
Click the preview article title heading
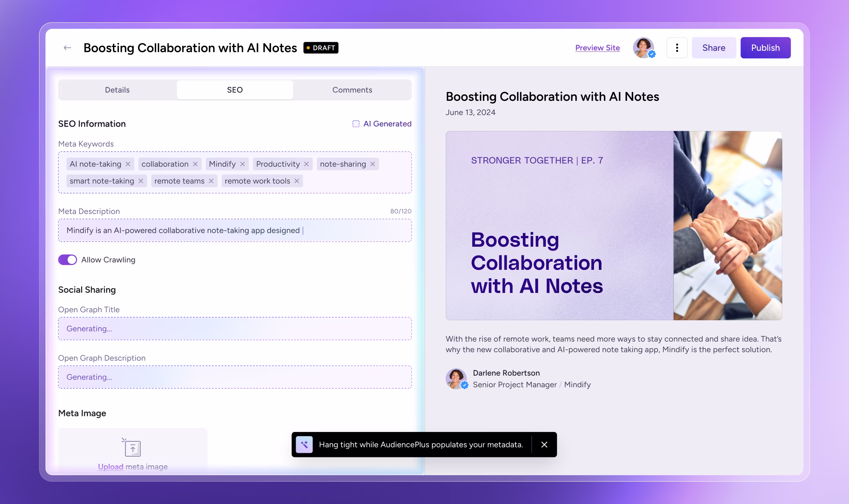click(552, 97)
